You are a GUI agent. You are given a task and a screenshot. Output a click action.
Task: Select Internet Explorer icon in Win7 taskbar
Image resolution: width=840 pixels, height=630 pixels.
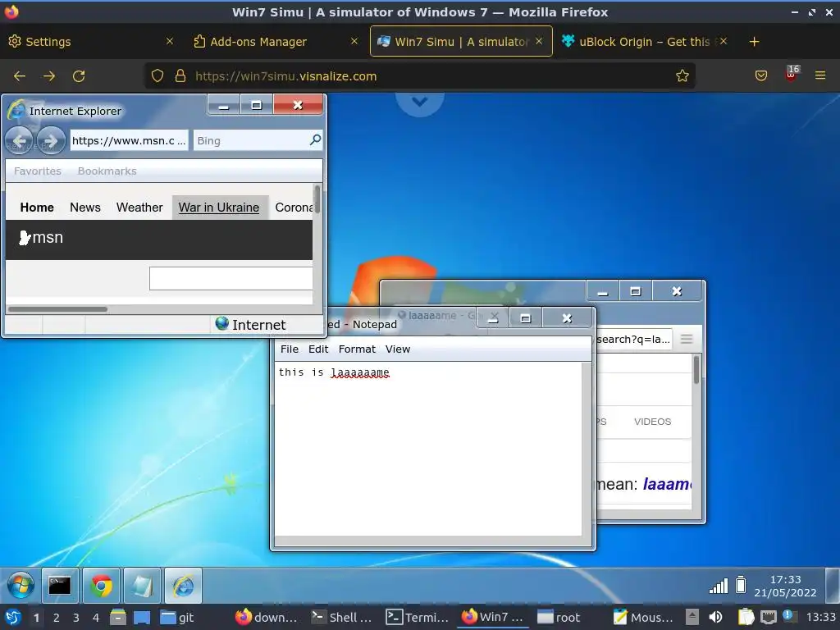[183, 586]
